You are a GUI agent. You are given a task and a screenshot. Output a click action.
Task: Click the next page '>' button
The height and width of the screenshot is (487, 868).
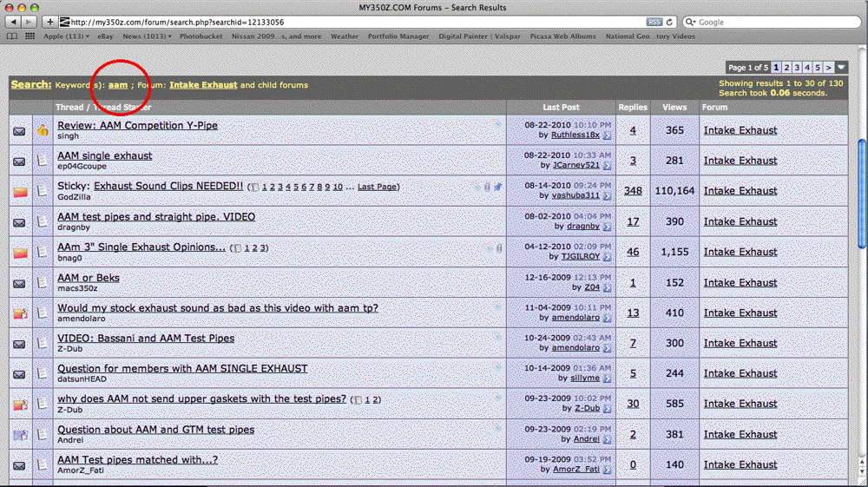tap(828, 67)
